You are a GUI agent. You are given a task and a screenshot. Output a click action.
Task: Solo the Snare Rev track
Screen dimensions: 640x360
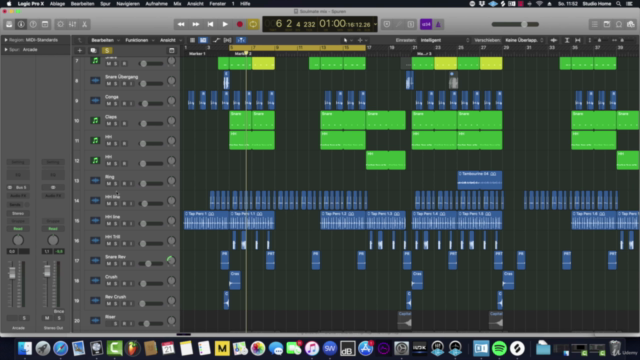116,264
